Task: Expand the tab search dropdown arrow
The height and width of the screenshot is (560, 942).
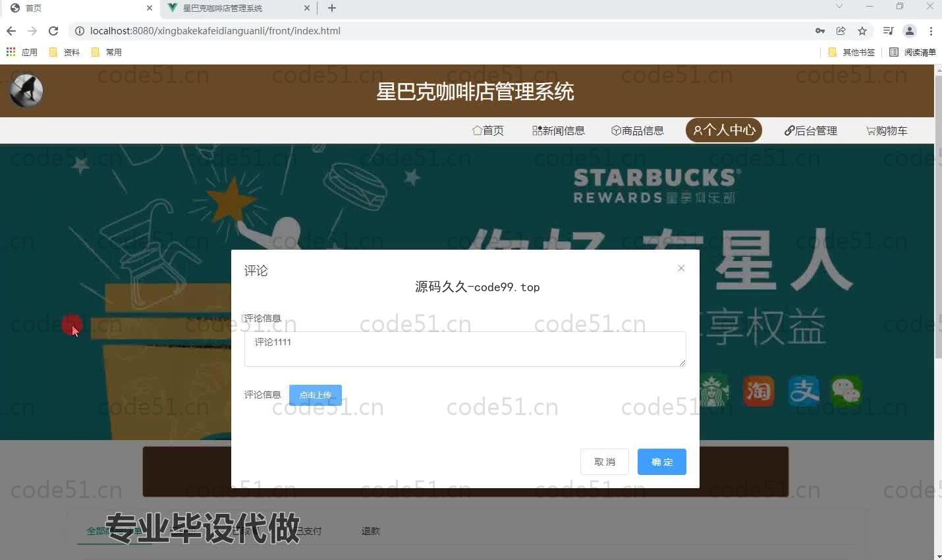Action: point(839,7)
